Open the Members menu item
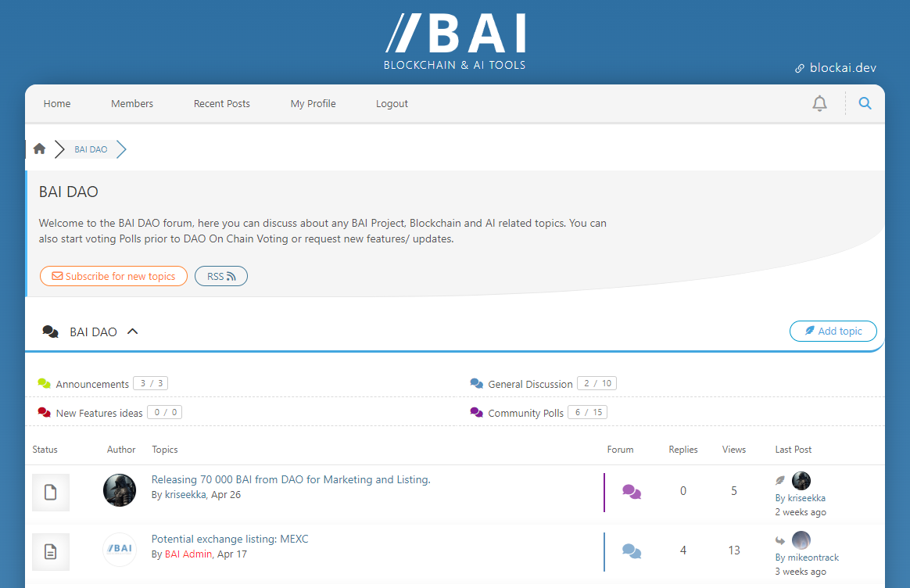Image resolution: width=910 pixels, height=588 pixels. tap(132, 103)
